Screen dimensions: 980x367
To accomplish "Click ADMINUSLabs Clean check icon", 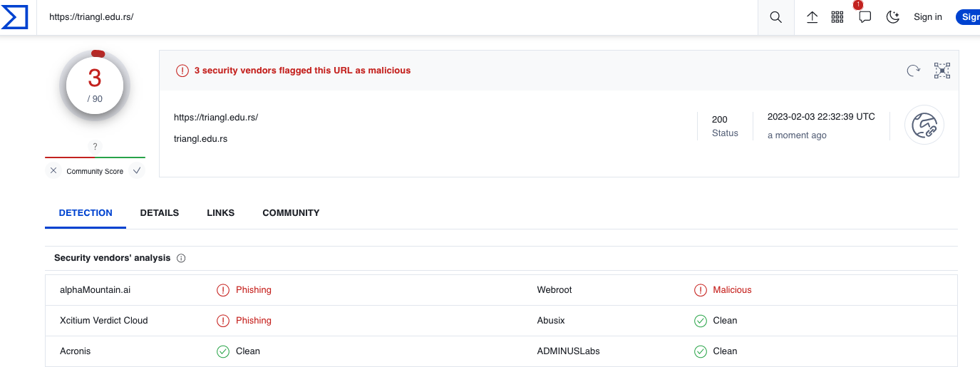I will coord(701,351).
